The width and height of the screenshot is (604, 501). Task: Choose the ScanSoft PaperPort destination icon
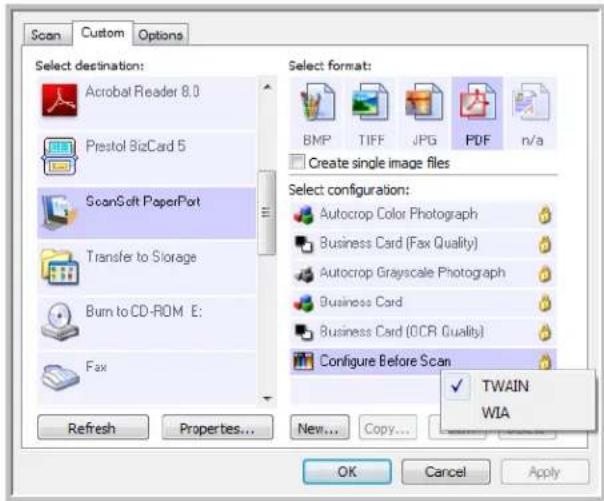tap(59, 211)
